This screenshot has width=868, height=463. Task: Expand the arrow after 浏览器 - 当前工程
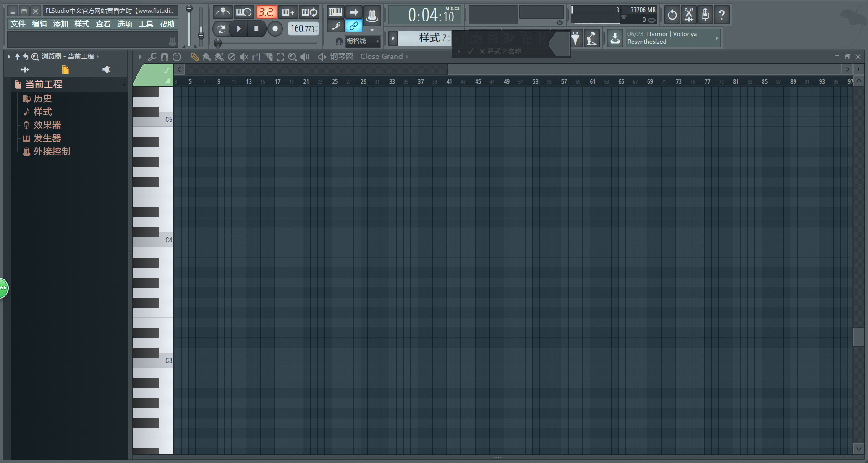coord(98,57)
